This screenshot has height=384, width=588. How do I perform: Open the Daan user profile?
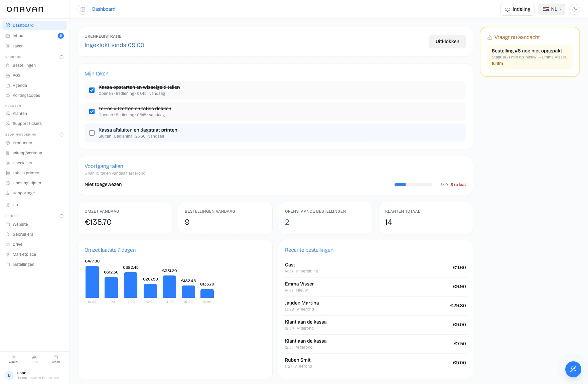click(34, 375)
